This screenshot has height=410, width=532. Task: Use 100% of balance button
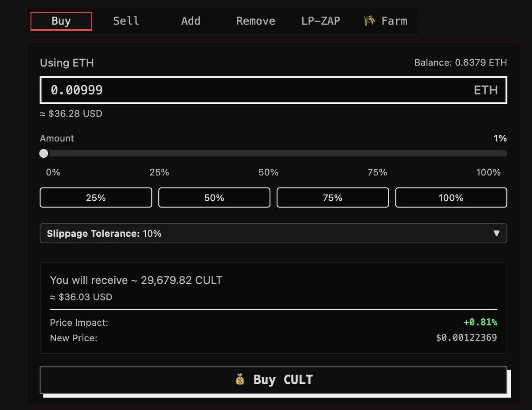click(451, 198)
